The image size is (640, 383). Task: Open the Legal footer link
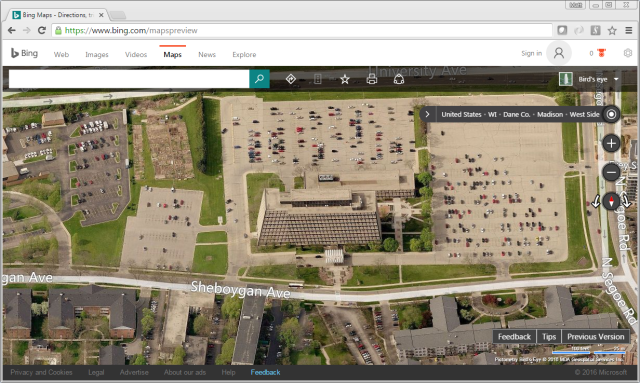pos(96,372)
